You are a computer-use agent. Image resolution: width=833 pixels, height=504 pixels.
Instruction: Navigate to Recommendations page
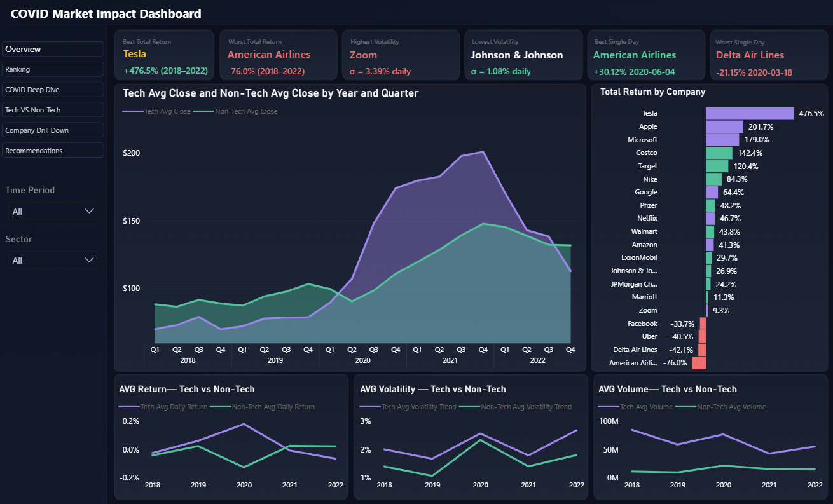[x=53, y=151]
